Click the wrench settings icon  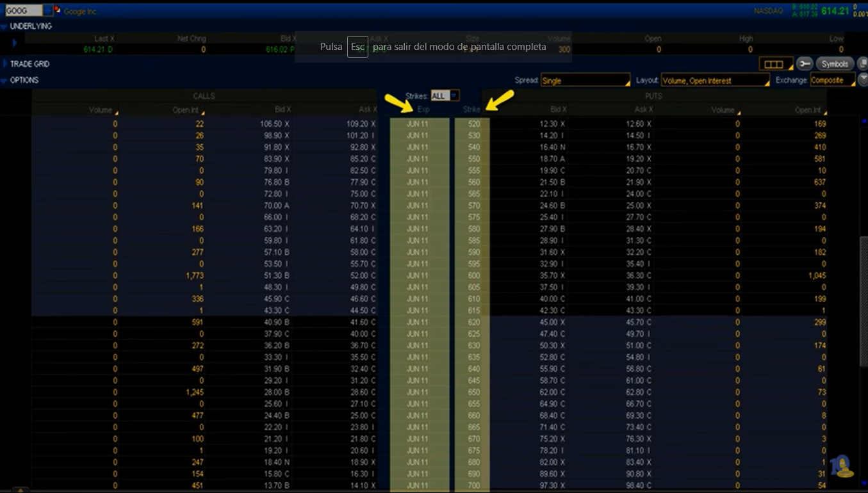(x=805, y=64)
